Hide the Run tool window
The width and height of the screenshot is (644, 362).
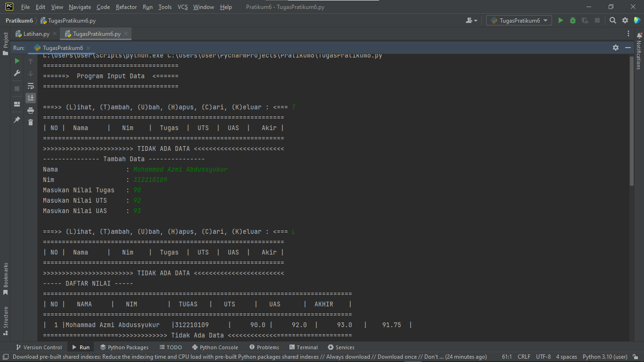click(x=628, y=48)
